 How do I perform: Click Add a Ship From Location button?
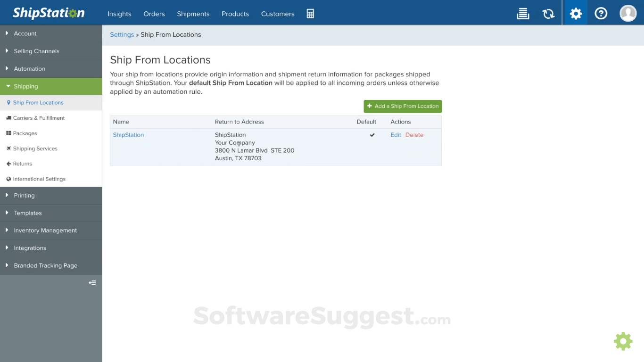coord(403,106)
